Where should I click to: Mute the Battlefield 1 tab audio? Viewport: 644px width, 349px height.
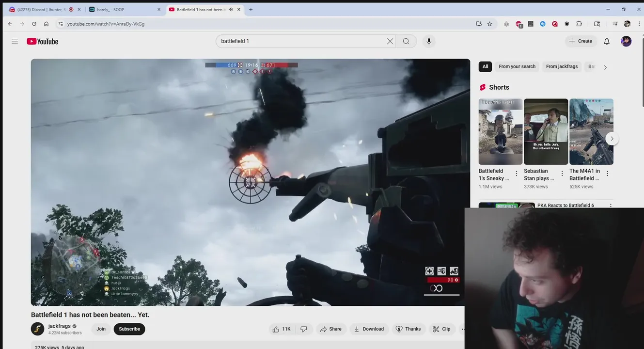(231, 9)
